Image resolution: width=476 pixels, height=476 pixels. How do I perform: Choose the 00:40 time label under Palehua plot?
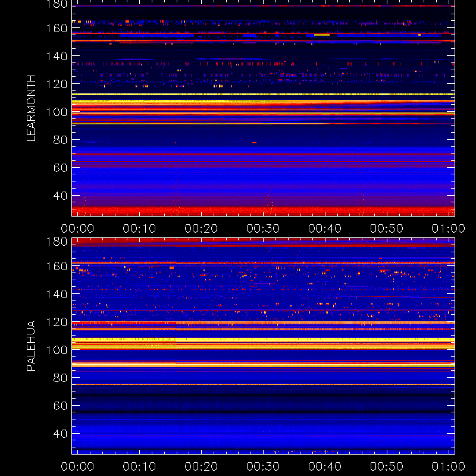[325, 466]
